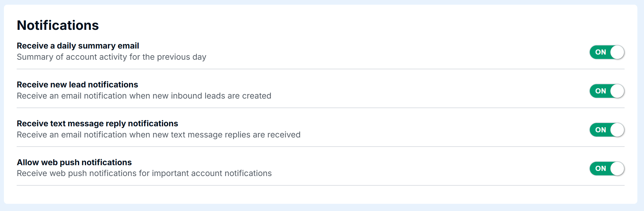
Task: Click the inbound leads email description text
Action: click(144, 96)
